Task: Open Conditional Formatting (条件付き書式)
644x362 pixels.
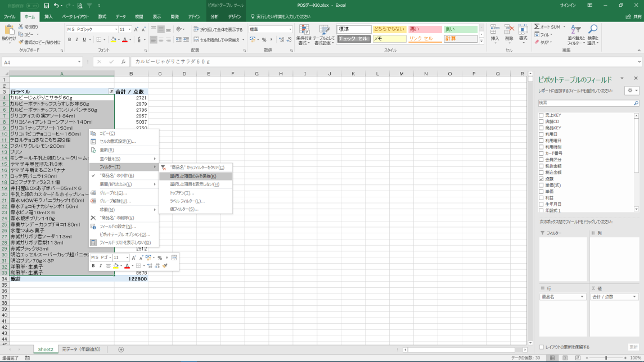Action: [x=304, y=34]
